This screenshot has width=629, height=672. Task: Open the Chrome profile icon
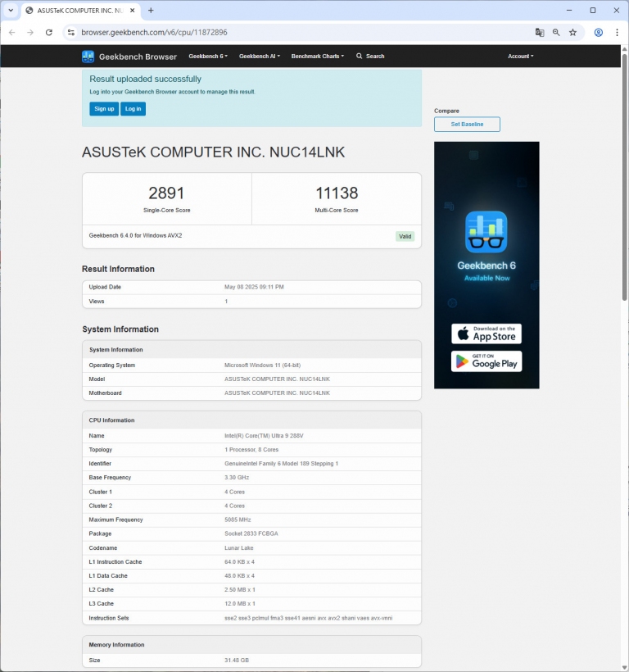[599, 33]
